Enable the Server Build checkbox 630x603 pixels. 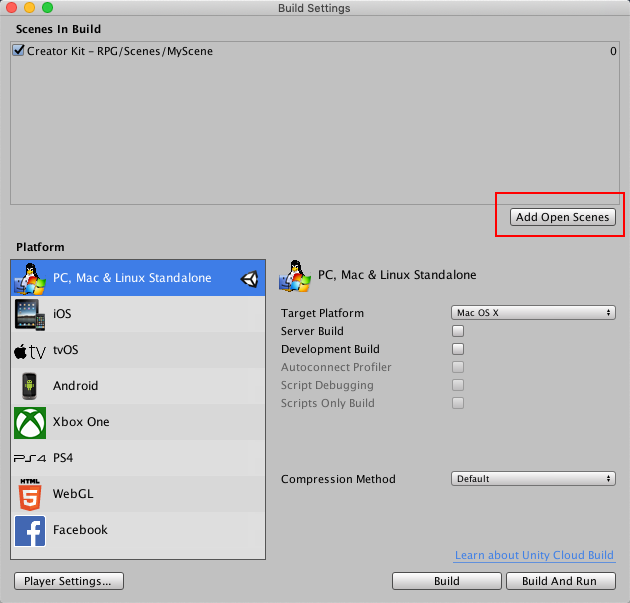(458, 331)
